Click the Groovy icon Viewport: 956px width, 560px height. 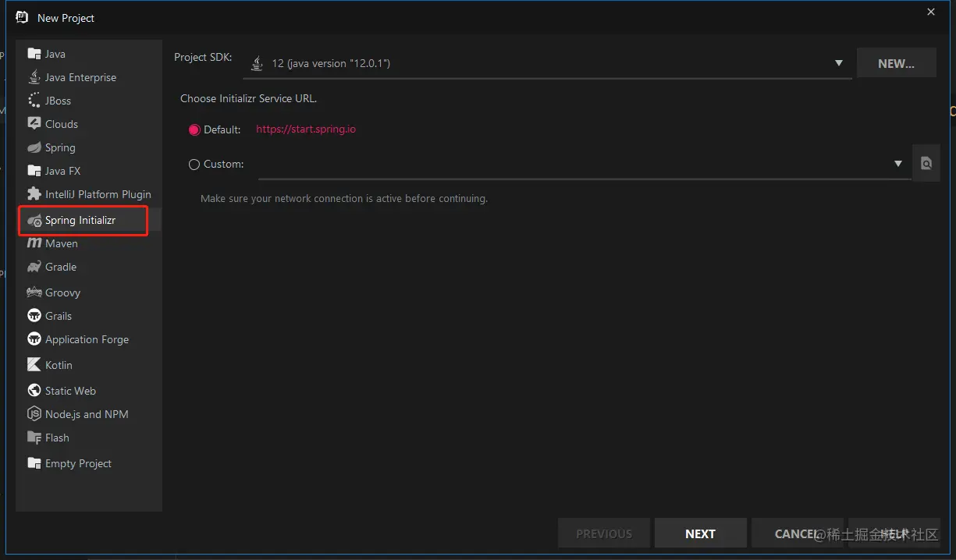point(34,292)
